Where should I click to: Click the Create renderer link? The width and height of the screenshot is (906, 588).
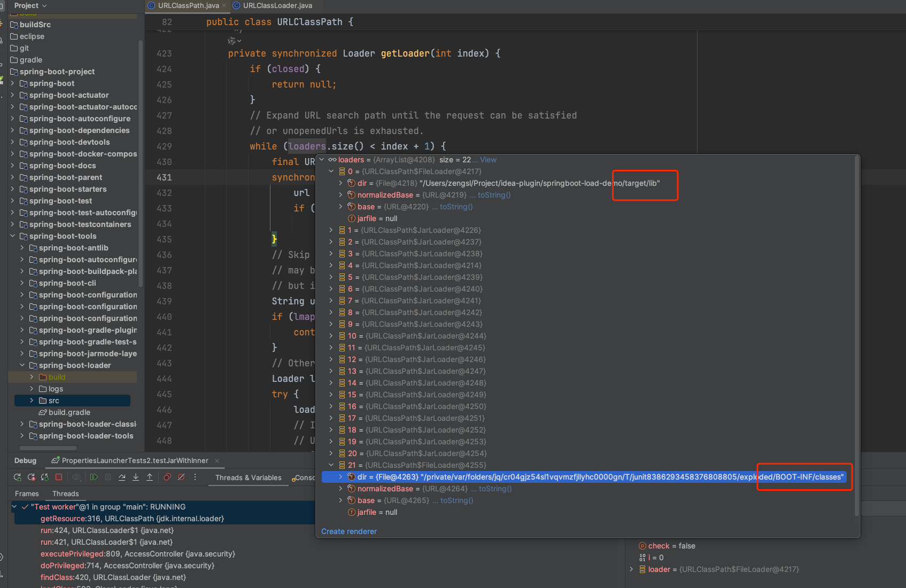349,531
